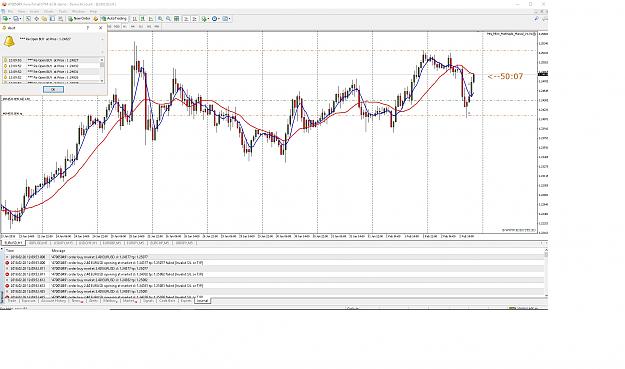Click the zoom in magnifier icon

tap(160, 19)
